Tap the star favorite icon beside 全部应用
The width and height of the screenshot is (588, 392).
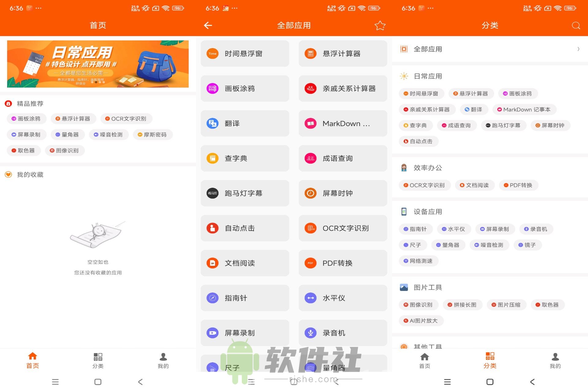380,25
